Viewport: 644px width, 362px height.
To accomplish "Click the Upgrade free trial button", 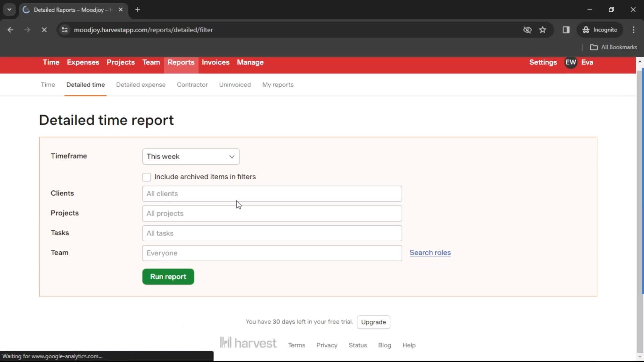I will [x=373, y=322].
